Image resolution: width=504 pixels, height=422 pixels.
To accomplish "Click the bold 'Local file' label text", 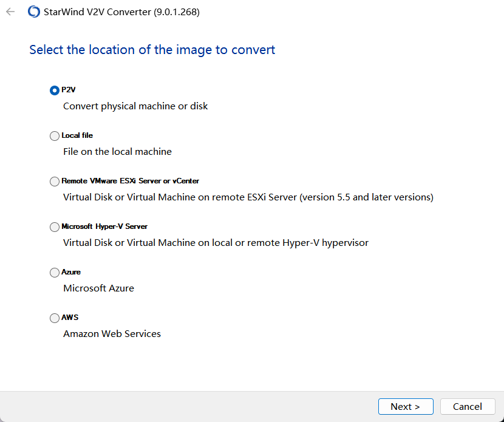I will [77, 135].
